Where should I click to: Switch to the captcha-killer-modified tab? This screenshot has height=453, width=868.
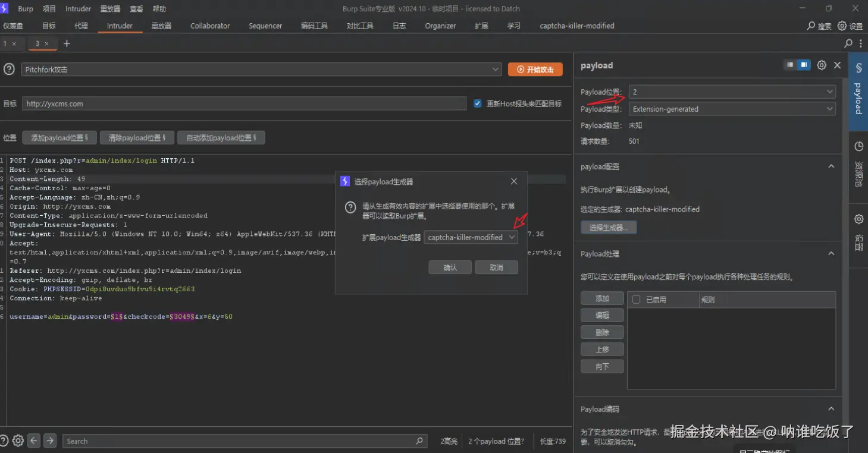pyautogui.click(x=577, y=26)
